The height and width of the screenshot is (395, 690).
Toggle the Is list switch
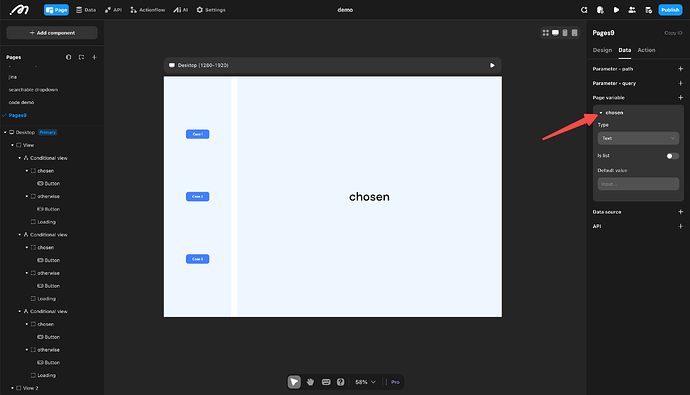tap(672, 156)
